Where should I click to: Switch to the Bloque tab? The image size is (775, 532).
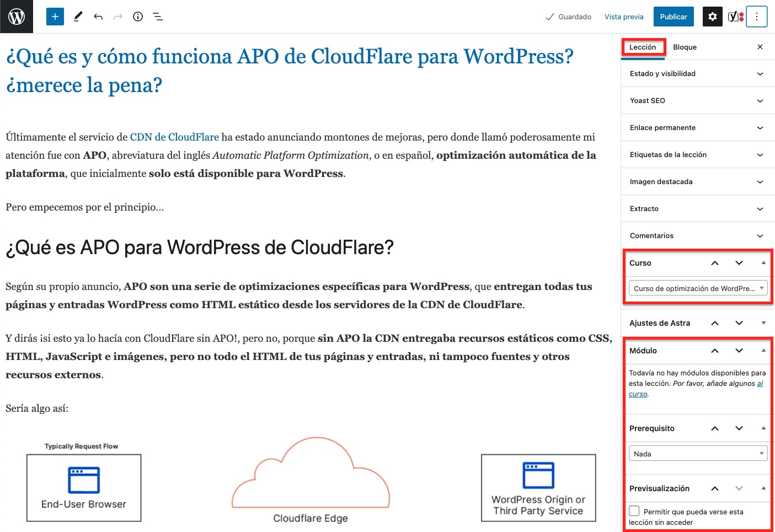click(x=685, y=47)
